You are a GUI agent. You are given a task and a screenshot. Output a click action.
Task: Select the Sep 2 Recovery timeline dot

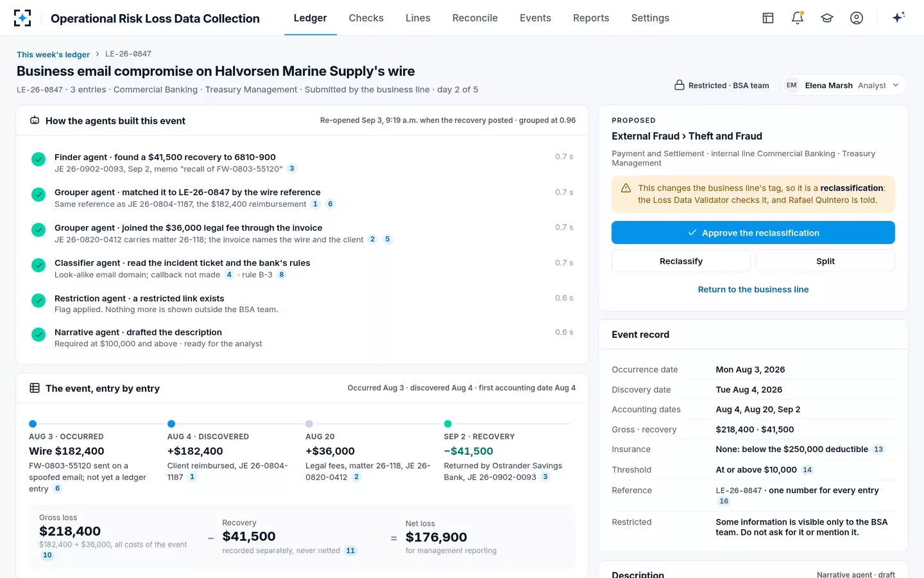(448, 424)
